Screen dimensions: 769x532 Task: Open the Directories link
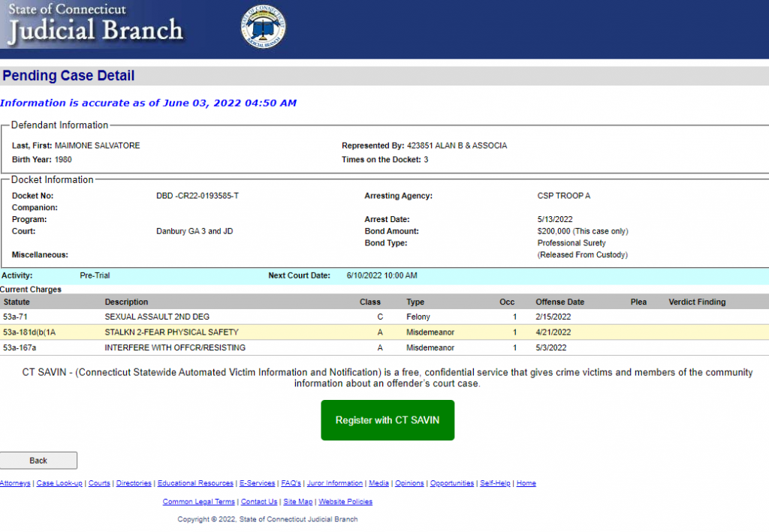pyautogui.click(x=134, y=483)
